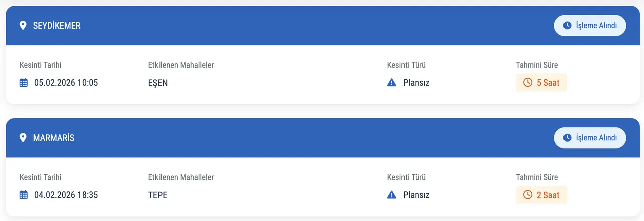Click the TEPE neighborhood name
This screenshot has height=221, width=644.
(x=157, y=195)
